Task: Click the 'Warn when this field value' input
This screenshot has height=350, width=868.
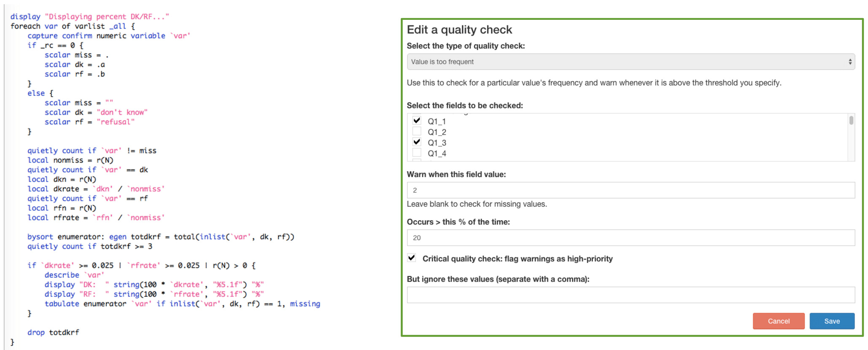Action: [x=631, y=190]
